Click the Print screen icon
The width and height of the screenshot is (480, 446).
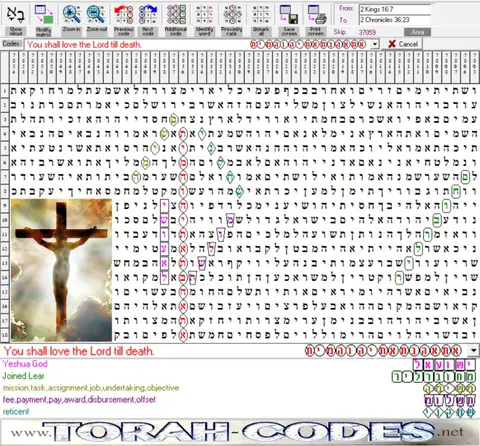[x=316, y=15]
